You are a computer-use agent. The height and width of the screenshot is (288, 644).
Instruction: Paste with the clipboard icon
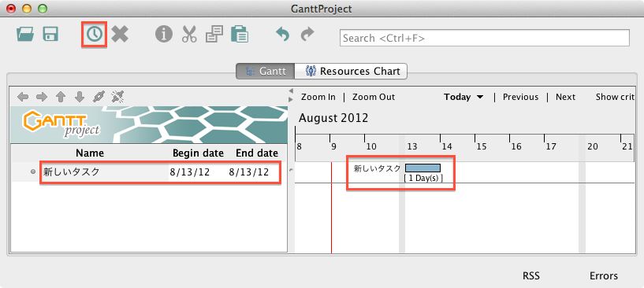tap(240, 35)
